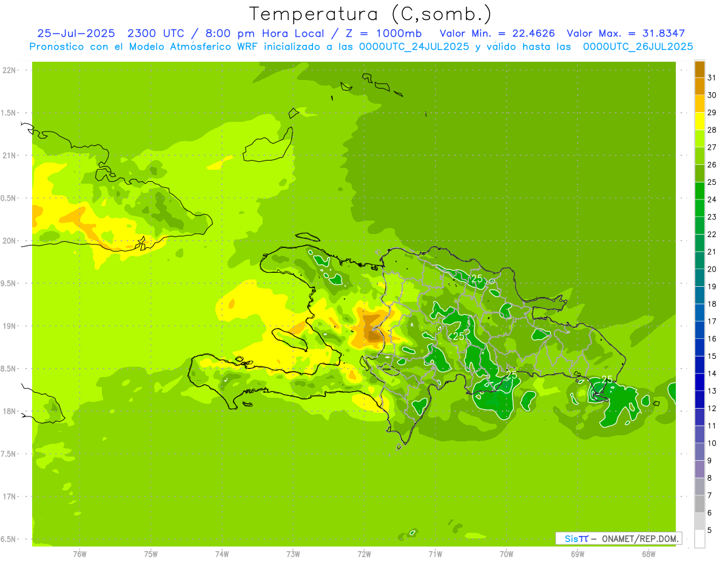Click the "19N" latitude label
This screenshot has width=728, height=562.
(x=8, y=326)
